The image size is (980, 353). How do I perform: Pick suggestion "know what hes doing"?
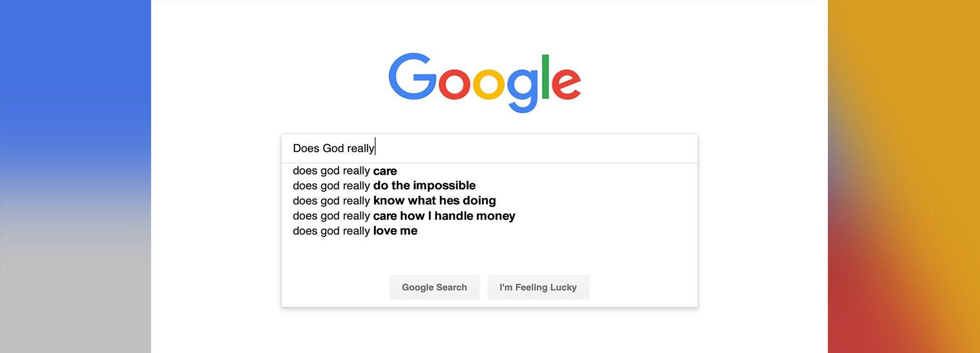394,201
